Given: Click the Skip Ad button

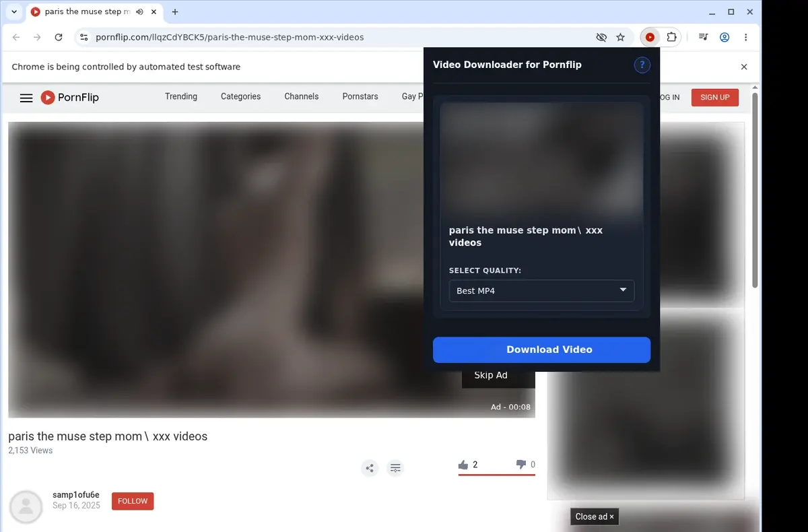Looking at the screenshot, I should pos(498,376).
